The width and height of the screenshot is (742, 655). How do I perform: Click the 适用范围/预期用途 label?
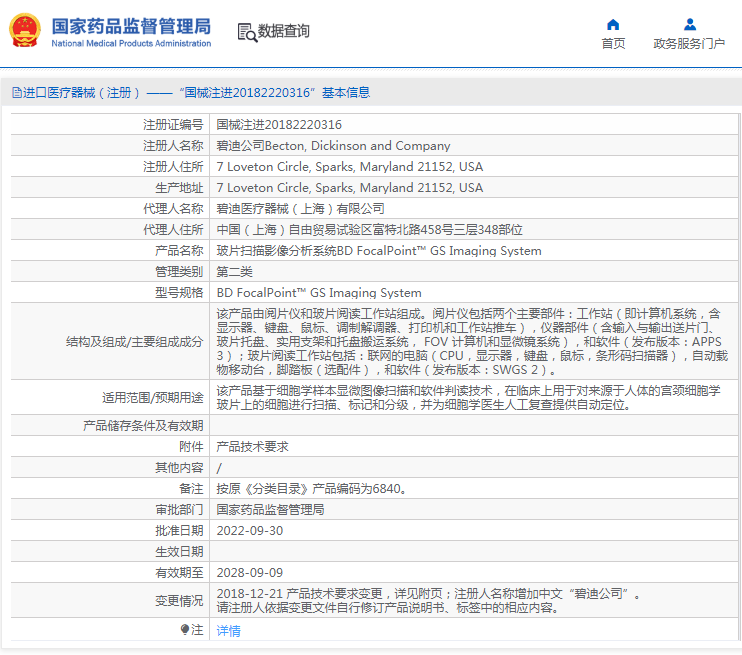pos(152,398)
